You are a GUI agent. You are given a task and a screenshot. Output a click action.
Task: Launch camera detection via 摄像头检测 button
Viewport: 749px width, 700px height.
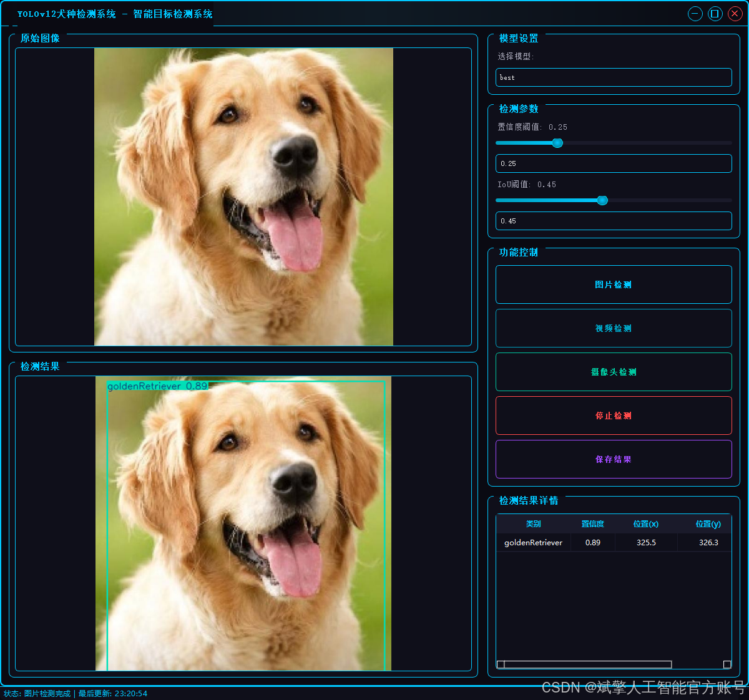pyautogui.click(x=614, y=372)
